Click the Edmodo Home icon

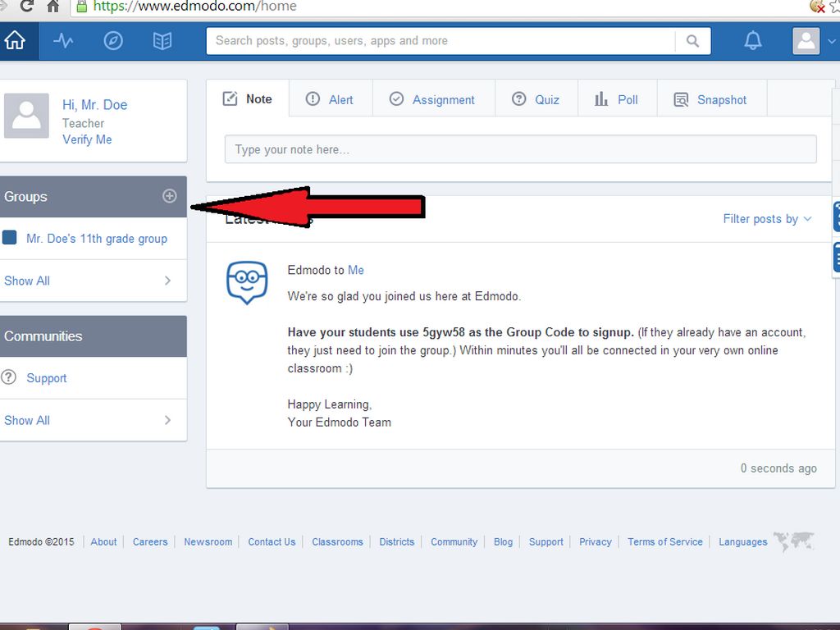pyautogui.click(x=16, y=40)
